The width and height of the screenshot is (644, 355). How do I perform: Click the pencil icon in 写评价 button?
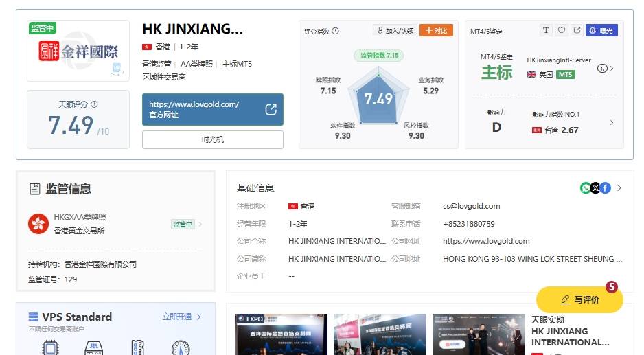point(565,300)
